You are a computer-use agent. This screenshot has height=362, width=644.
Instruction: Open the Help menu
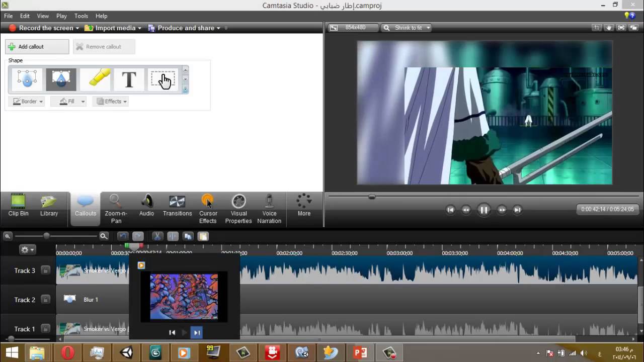coord(101,16)
